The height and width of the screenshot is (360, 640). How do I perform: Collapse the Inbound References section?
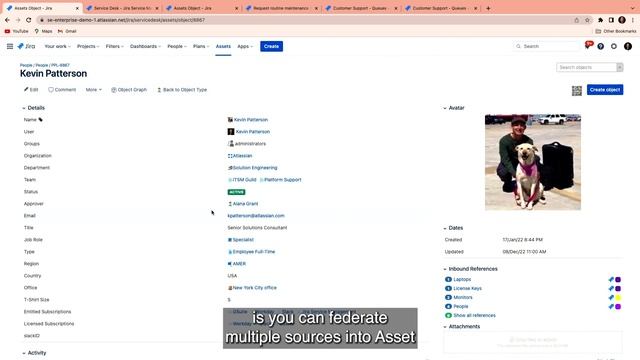pyautogui.click(x=445, y=269)
